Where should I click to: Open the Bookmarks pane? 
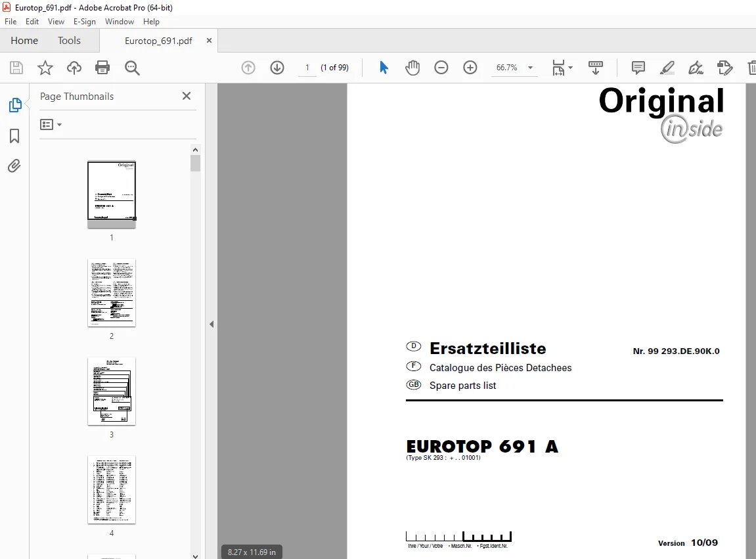point(14,136)
